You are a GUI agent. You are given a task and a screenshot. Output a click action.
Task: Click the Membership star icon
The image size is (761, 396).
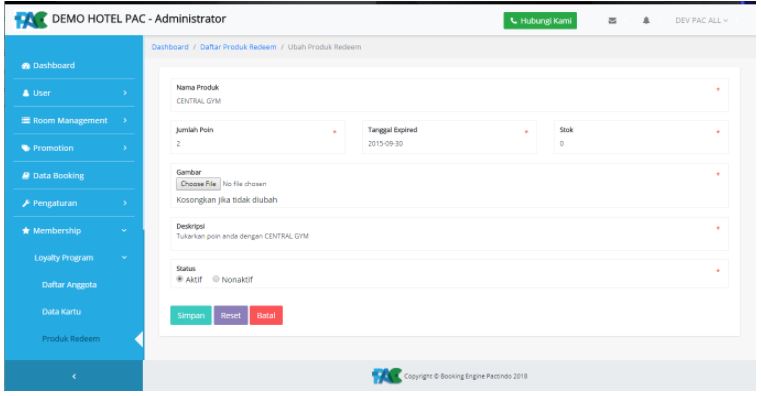click(x=26, y=231)
